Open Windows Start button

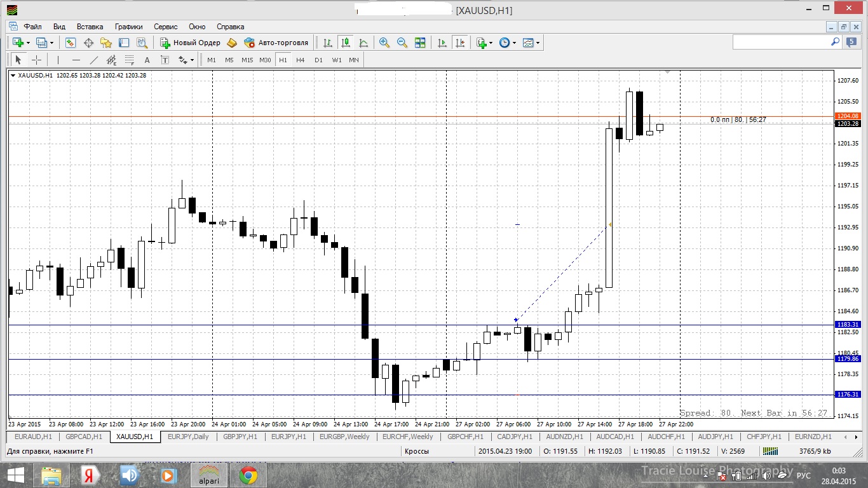click(15, 475)
